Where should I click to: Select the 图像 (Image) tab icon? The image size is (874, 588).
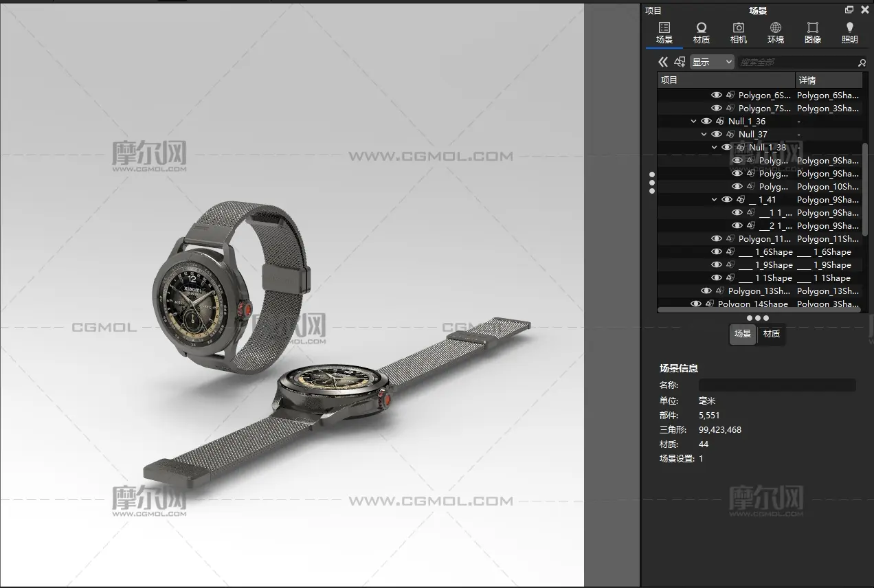pos(813,32)
